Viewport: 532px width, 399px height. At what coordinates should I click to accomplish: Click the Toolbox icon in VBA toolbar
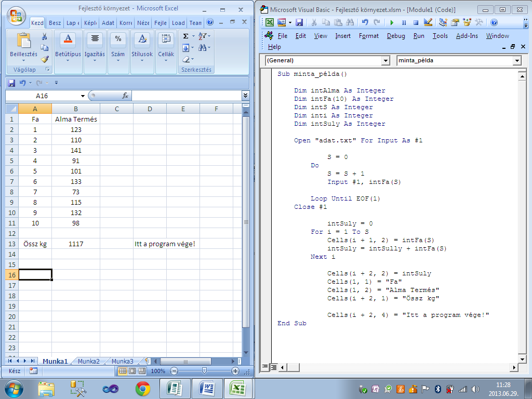479,22
